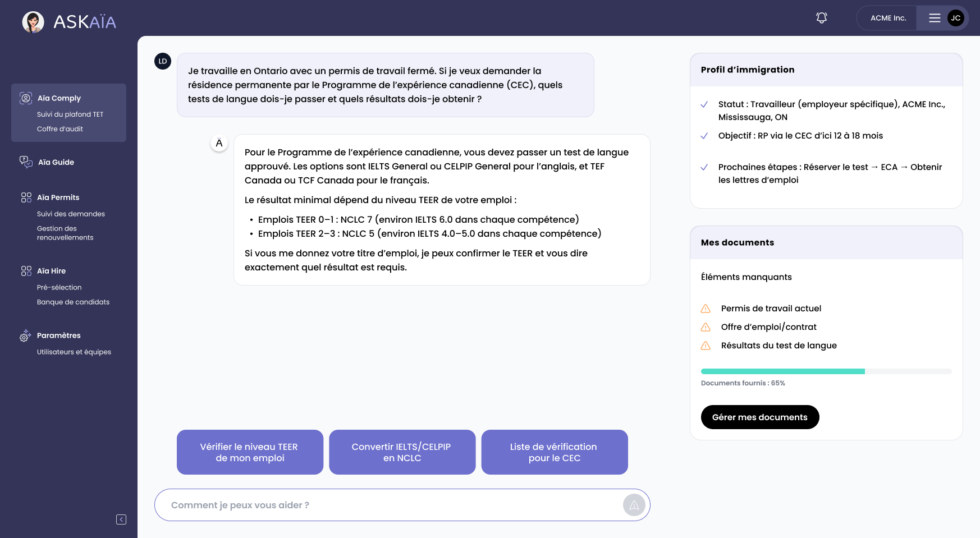Select Suivi du plafond TET
The width and height of the screenshot is (980, 538).
coord(71,114)
